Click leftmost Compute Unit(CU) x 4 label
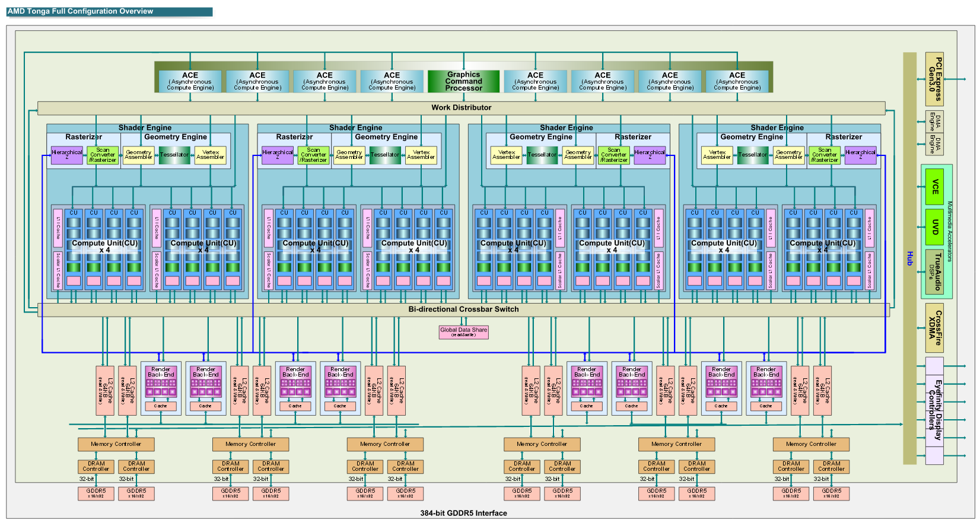This screenshot has height=523, width=980. pos(105,247)
